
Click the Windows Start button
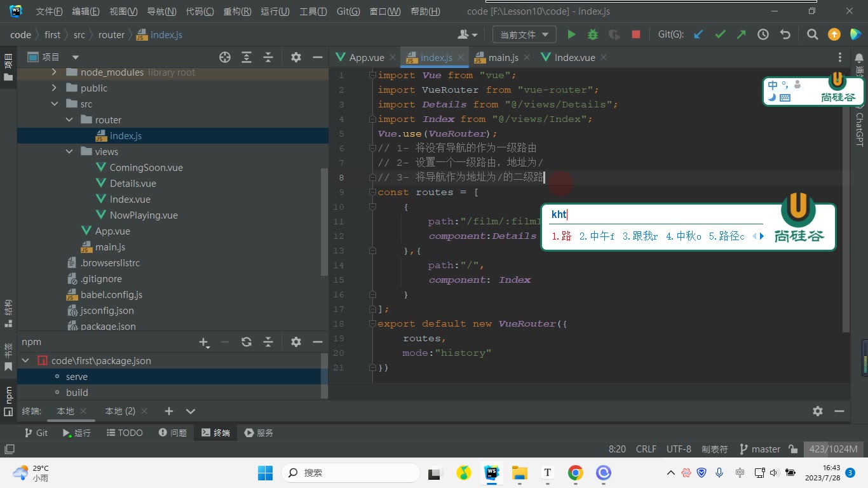pos(265,473)
